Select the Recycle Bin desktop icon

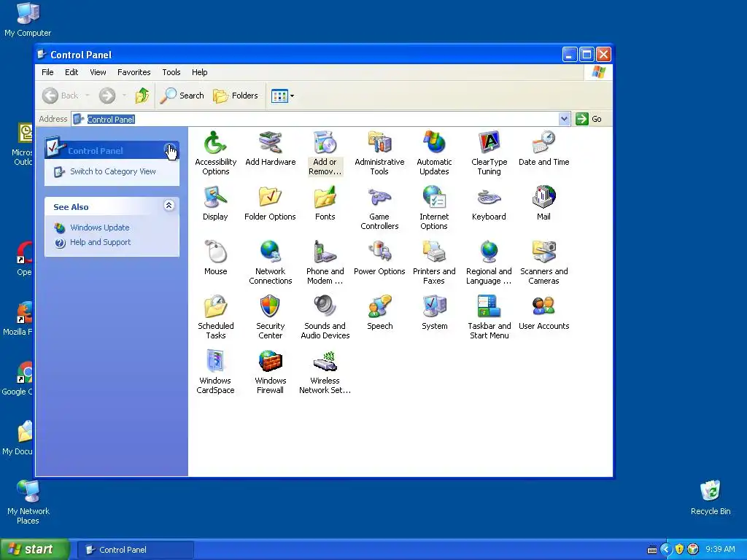[x=711, y=497]
